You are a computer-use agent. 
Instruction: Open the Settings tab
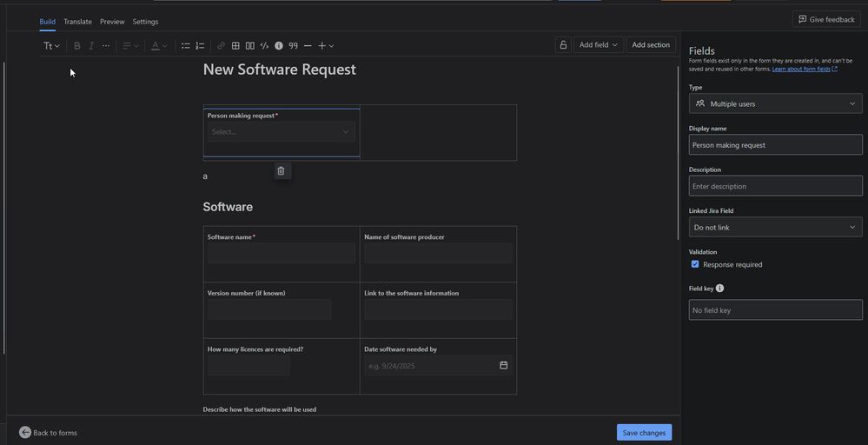[x=145, y=22]
